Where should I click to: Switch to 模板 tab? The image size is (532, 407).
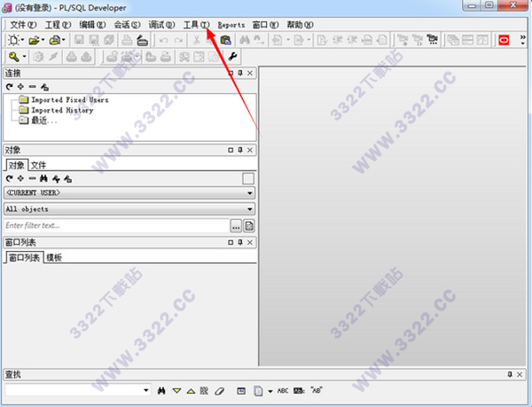[53, 258]
